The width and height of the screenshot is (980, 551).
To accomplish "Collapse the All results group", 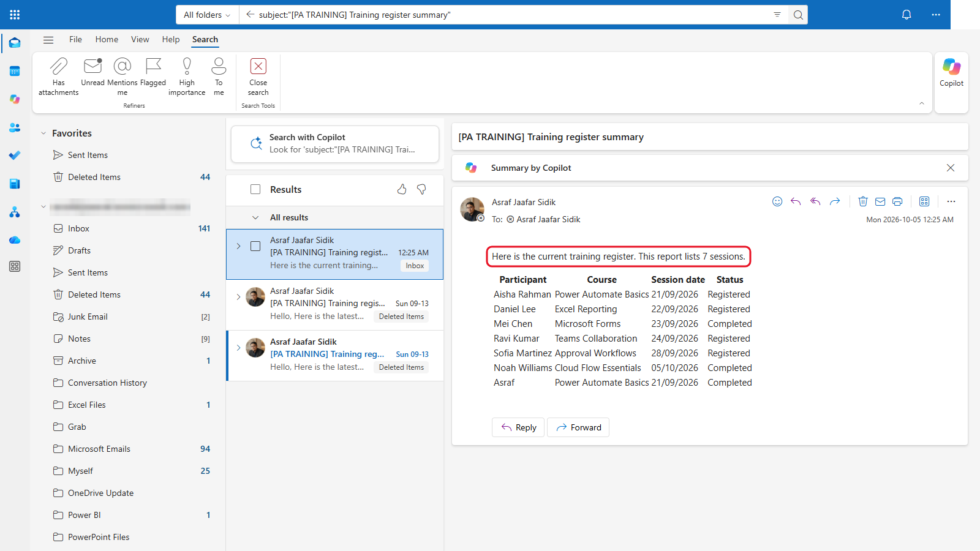I will click(x=255, y=218).
